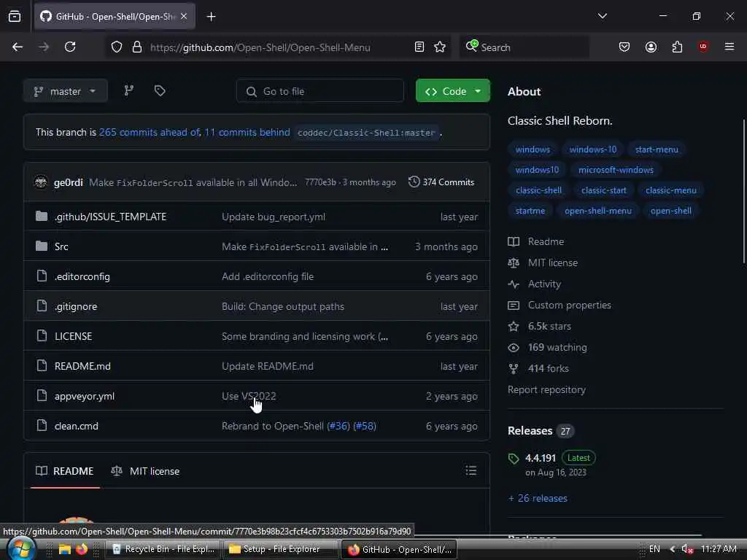
Task: Switch to Recycle Bin File Explorer taskbar window
Action: coord(163,549)
